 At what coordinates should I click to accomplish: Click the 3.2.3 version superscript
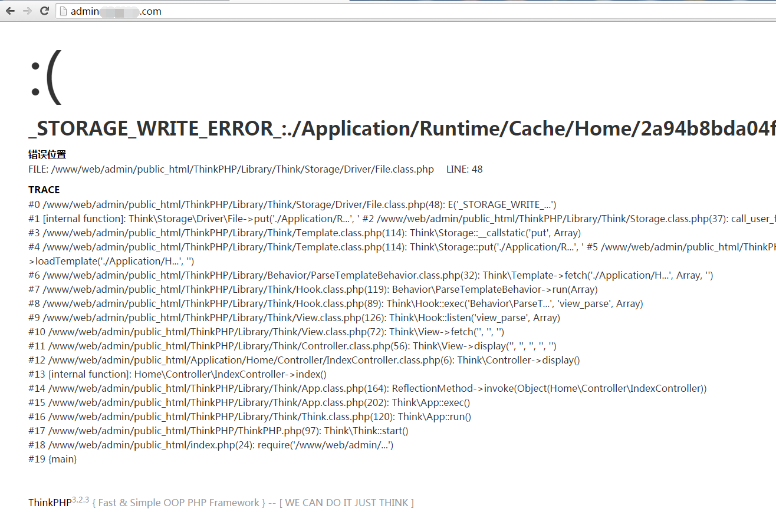[81, 500]
